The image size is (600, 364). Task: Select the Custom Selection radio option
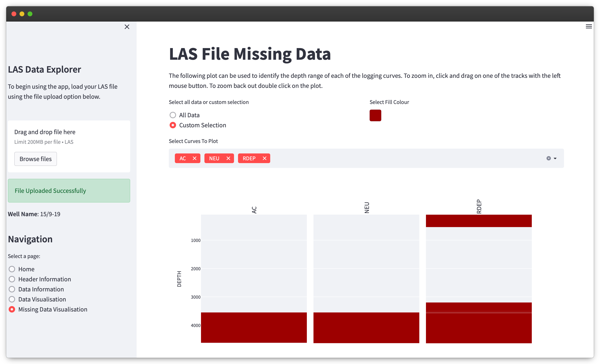[173, 125]
